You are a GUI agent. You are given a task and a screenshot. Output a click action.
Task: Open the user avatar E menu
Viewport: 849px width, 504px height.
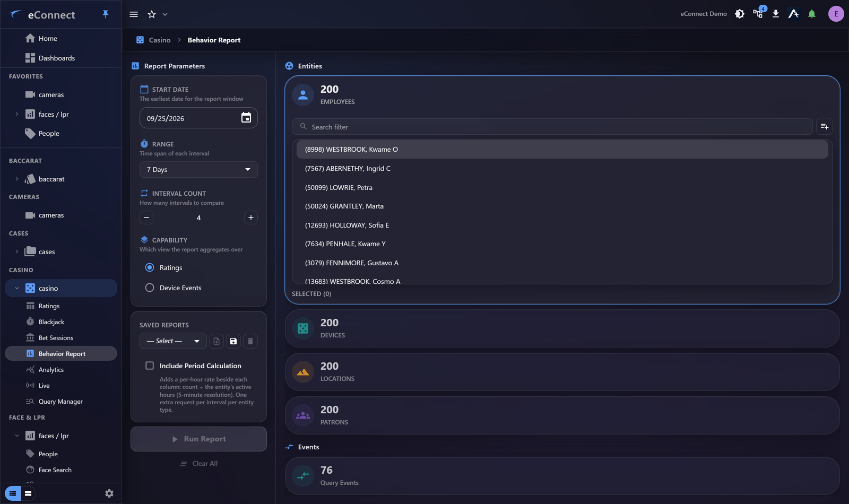836,14
